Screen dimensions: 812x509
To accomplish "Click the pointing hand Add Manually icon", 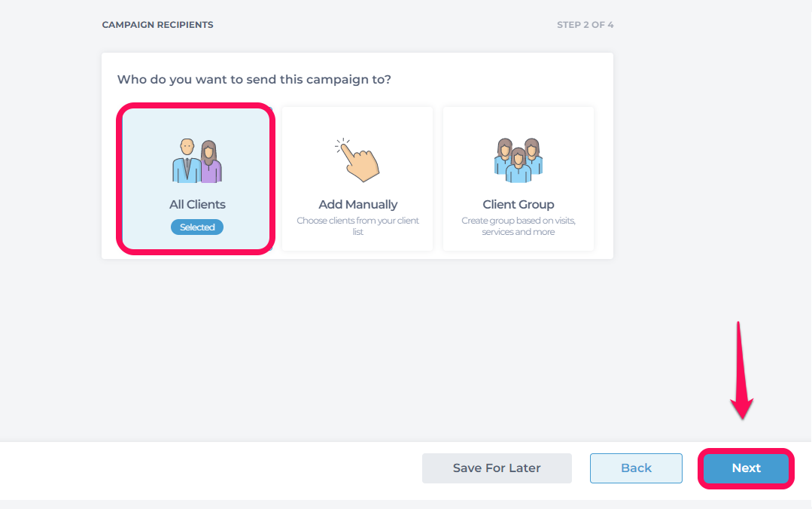I will pyautogui.click(x=357, y=160).
